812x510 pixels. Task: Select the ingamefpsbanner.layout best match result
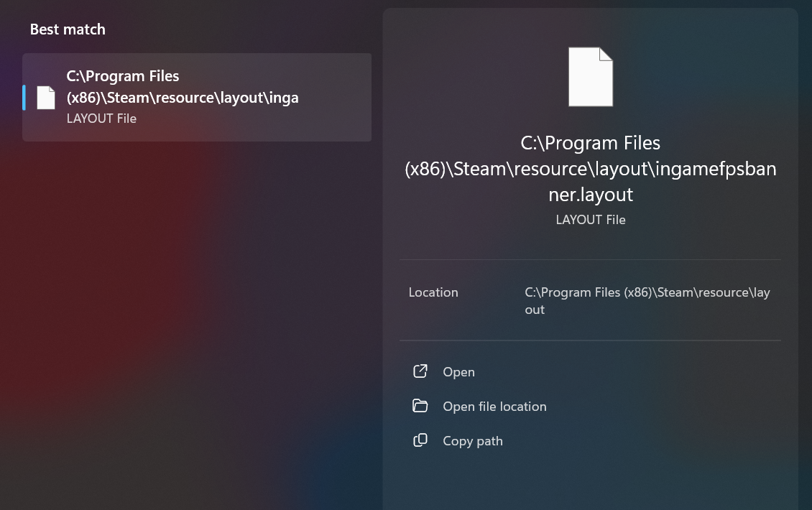coord(197,98)
